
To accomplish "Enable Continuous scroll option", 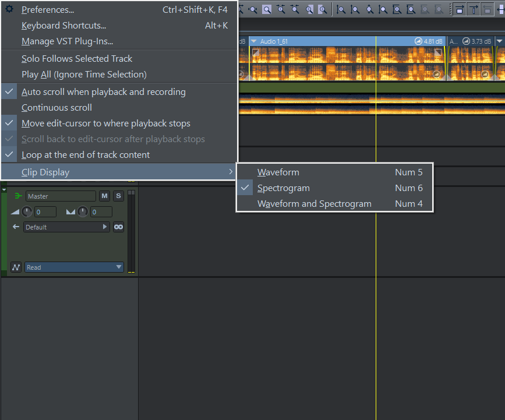I will click(56, 108).
